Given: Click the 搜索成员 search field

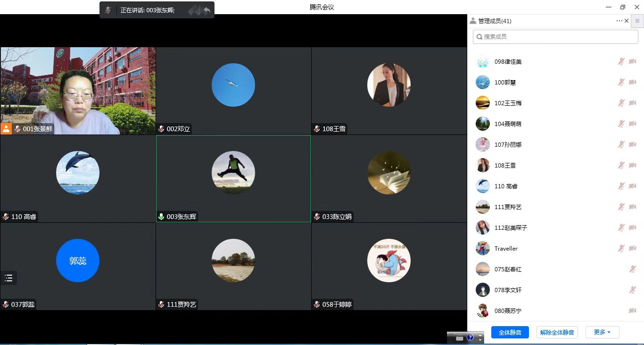Looking at the screenshot, I should (x=555, y=36).
